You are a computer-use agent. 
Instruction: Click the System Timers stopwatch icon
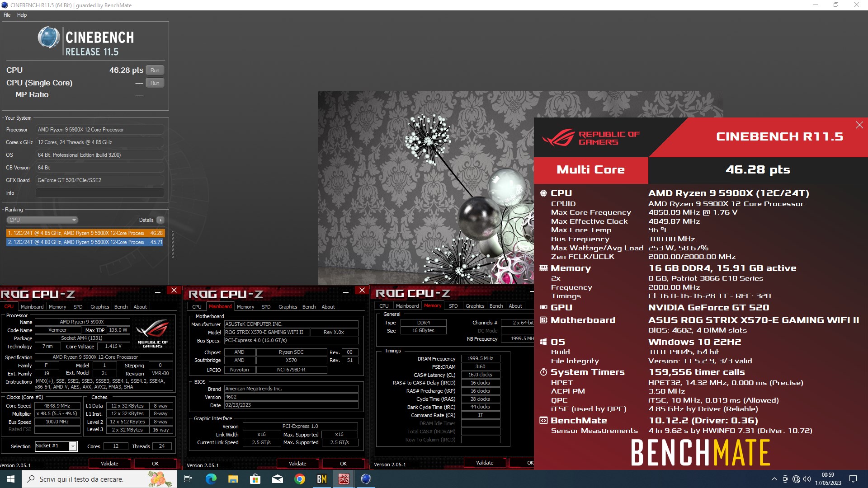(x=543, y=372)
